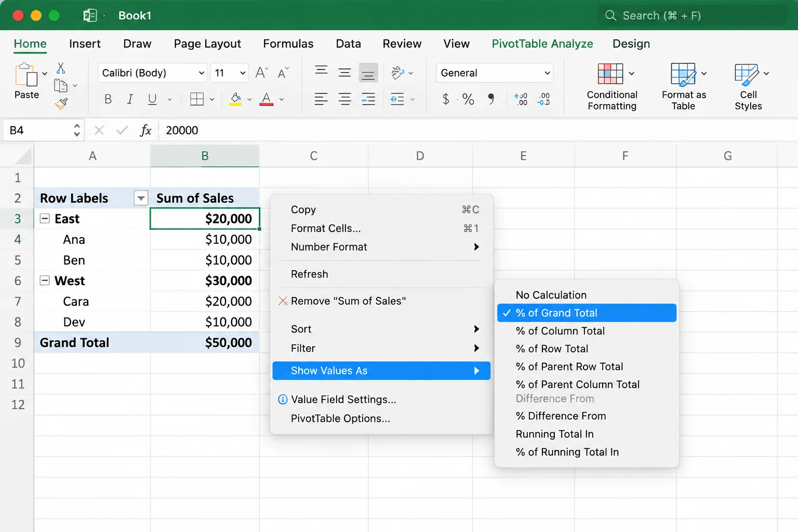
Task: Toggle Italic formatting
Action: (130, 99)
